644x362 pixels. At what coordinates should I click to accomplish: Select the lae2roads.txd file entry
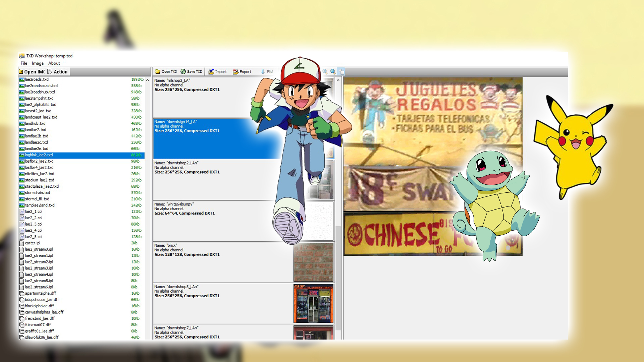point(37,79)
